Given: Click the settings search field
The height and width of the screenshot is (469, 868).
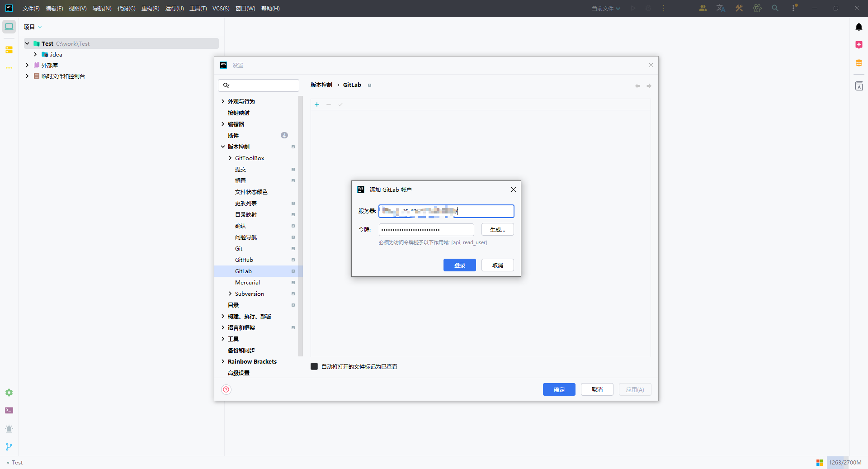Looking at the screenshot, I should [259, 85].
